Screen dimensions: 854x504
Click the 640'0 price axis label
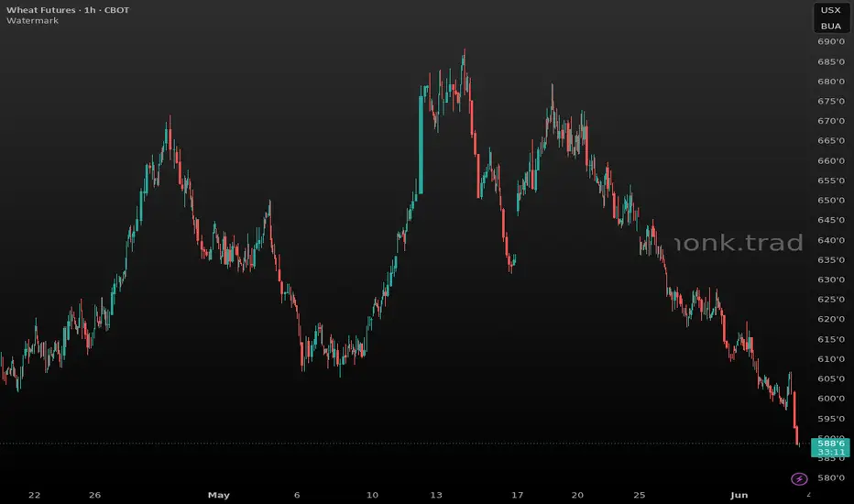click(x=830, y=240)
